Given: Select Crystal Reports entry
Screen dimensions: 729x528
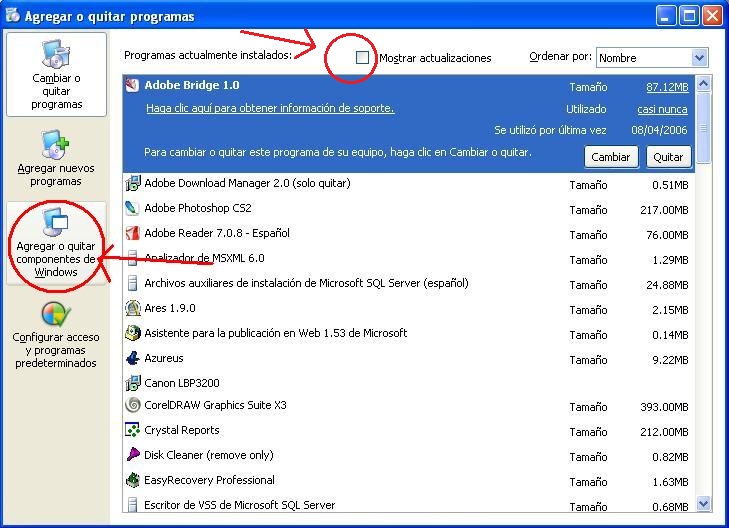Looking at the screenshot, I should 409,431.
